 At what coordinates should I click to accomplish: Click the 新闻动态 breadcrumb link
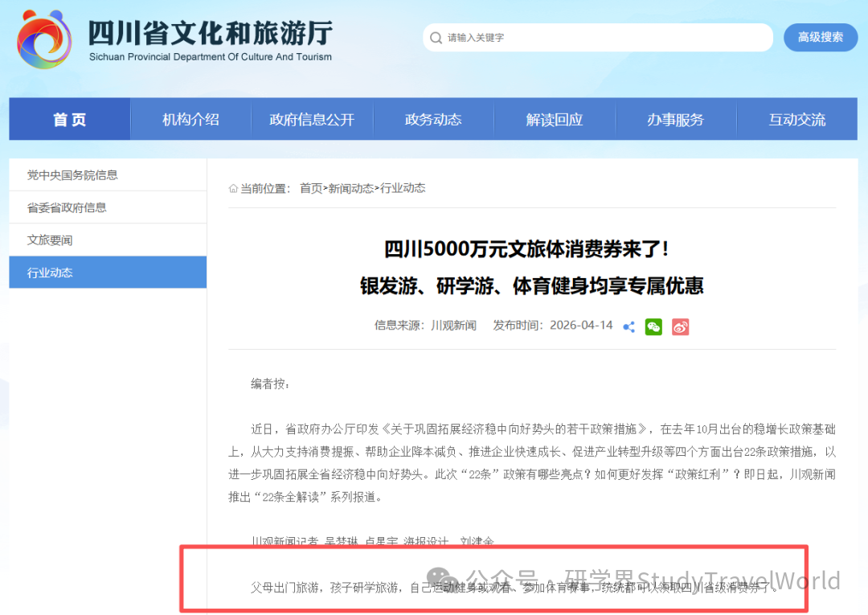pyautogui.click(x=350, y=187)
